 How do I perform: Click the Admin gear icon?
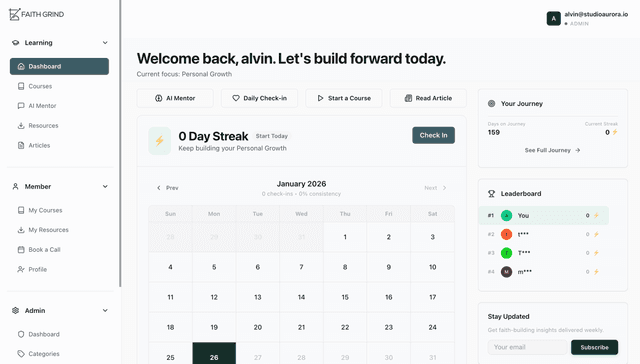[16, 311]
